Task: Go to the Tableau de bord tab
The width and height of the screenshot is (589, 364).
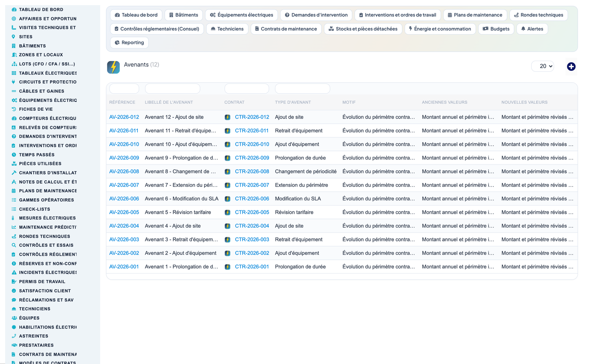Action: 136,15
